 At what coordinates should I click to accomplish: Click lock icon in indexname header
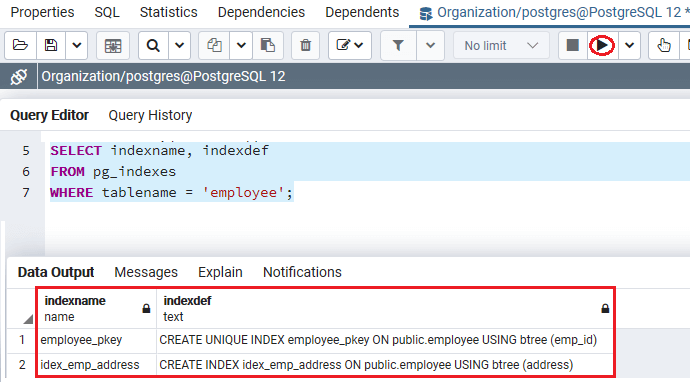(x=147, y=309)
